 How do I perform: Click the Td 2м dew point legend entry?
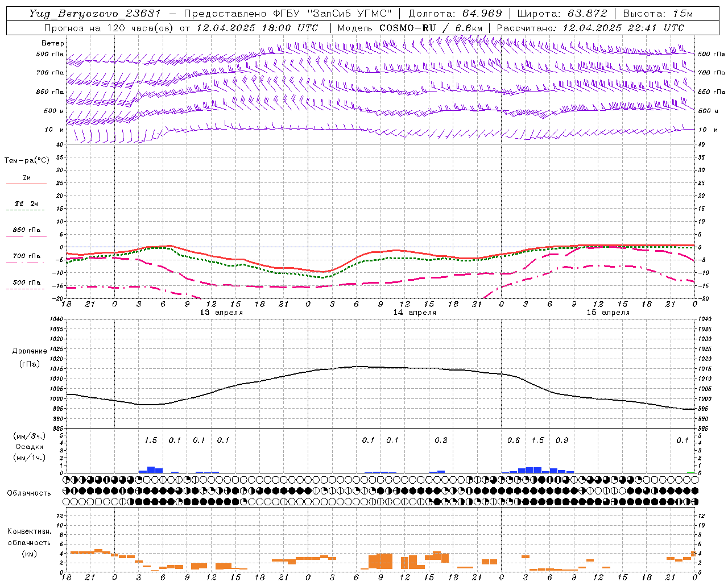pyautogui.click(x=26, y=203)
